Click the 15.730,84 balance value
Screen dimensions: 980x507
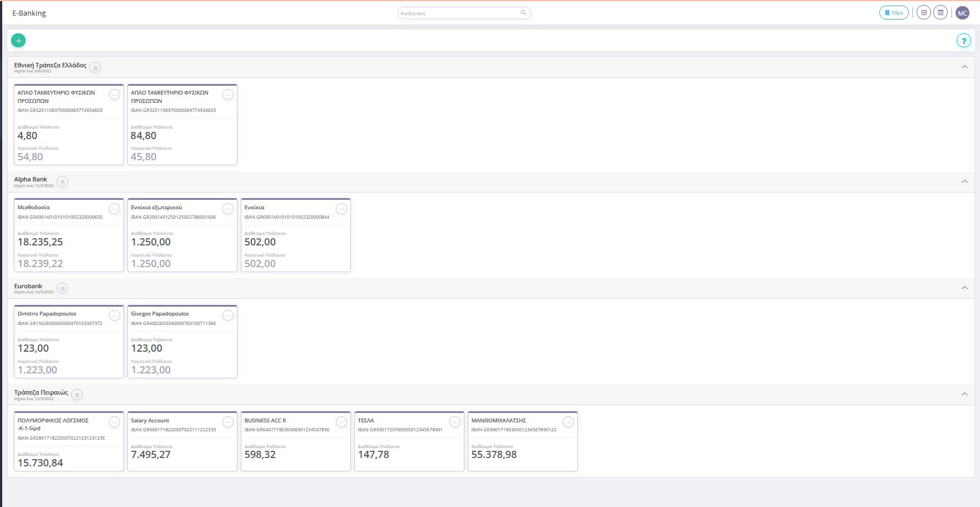[x=40, y=463]
